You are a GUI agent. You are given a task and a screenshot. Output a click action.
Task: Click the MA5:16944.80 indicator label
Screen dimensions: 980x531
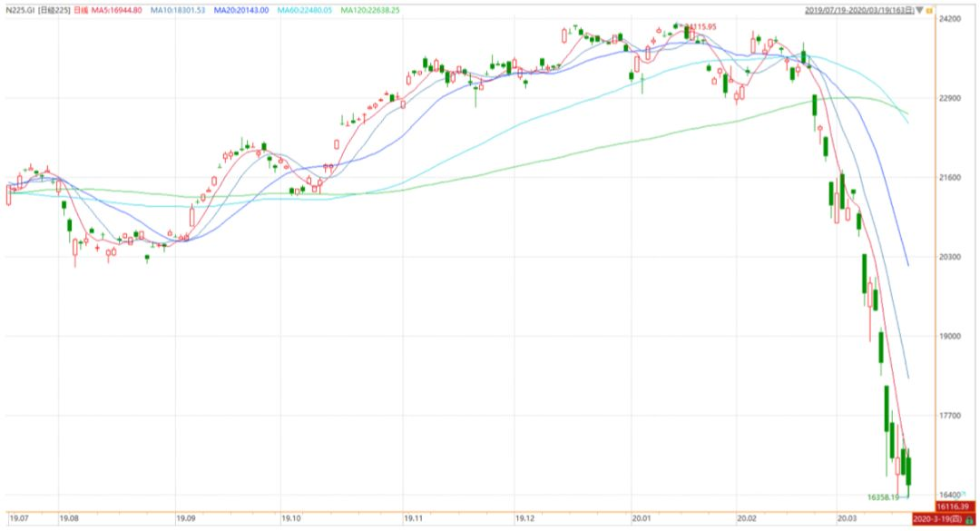pyautogui.click(x=117, y=10)
